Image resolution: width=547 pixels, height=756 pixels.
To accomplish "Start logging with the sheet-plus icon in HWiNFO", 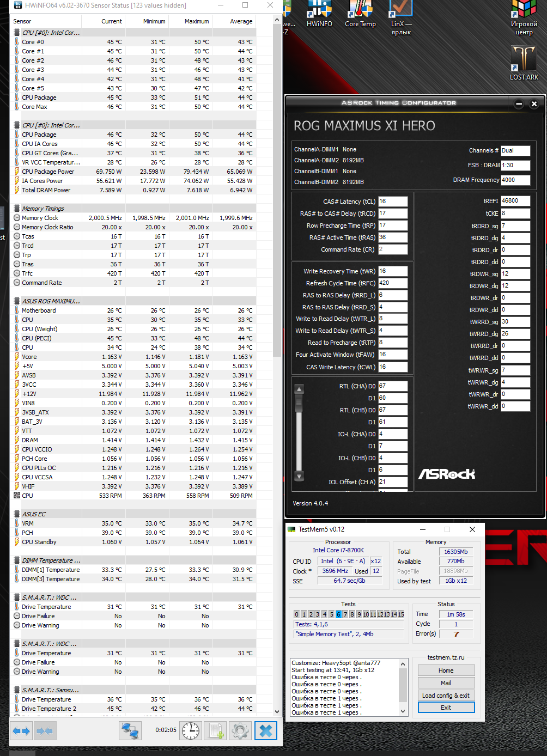I will tap(216, 731).
